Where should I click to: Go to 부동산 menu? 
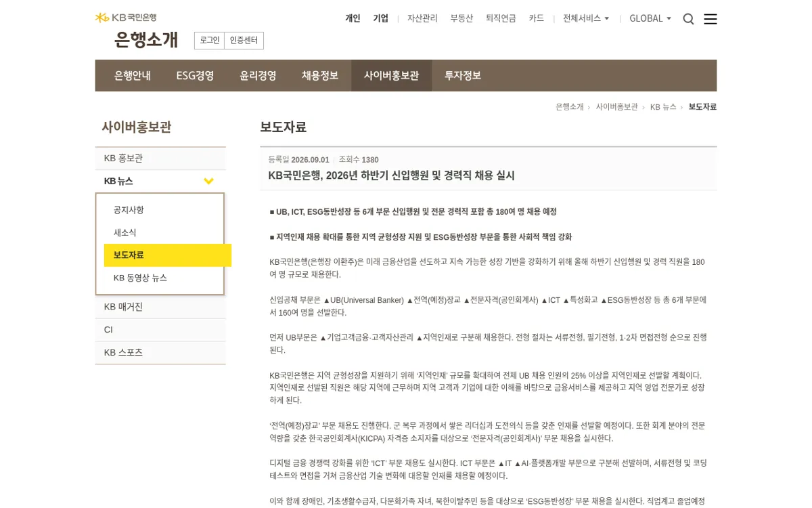461,18
